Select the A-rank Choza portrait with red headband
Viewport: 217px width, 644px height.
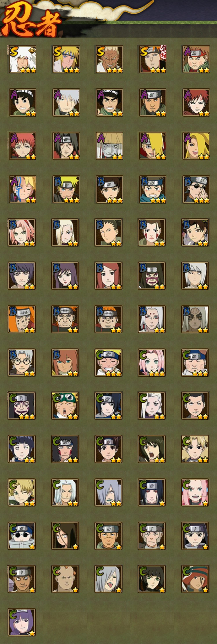pos(196,59)
